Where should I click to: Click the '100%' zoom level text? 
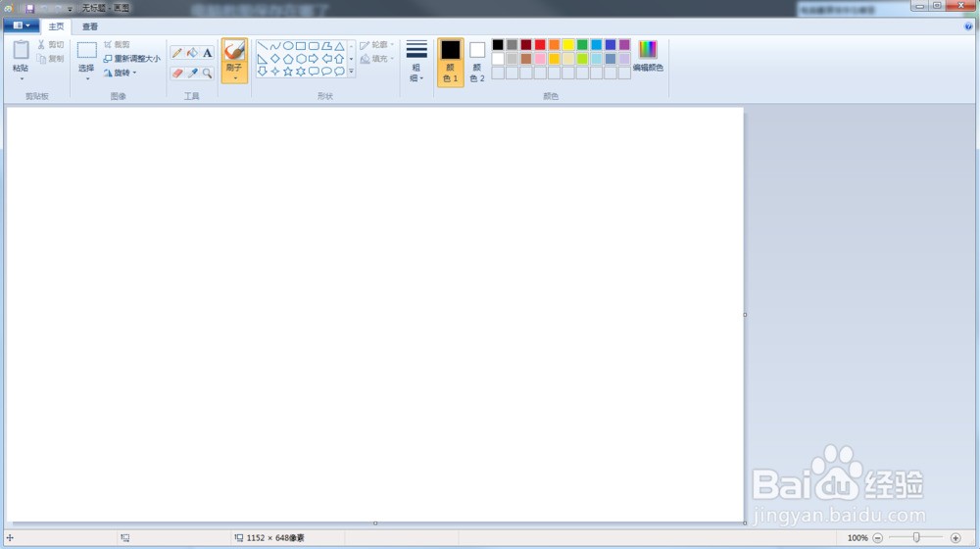[857, 538]
